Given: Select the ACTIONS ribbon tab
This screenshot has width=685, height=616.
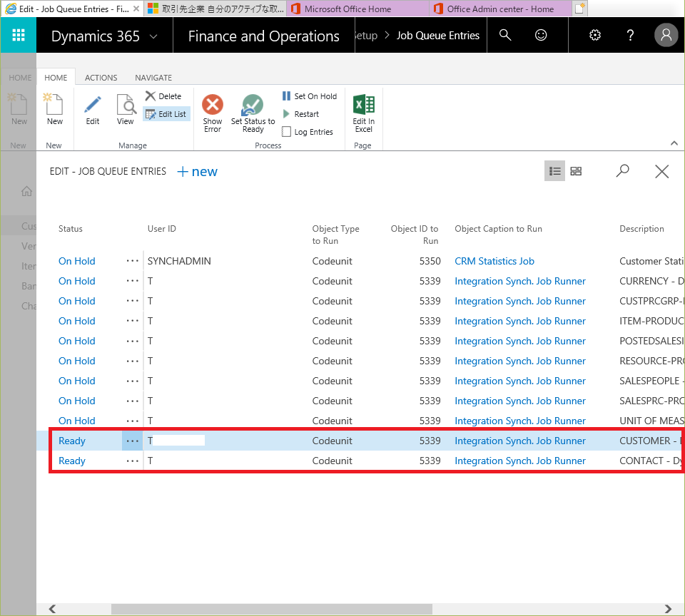Looking at the screenshot, I should tap(101, 78).
